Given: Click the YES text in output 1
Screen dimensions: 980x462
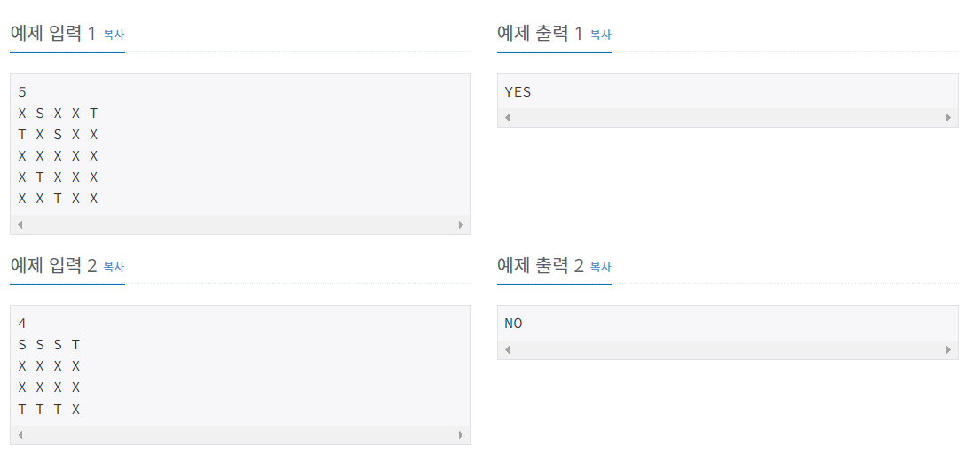Looking at the screenshot, I should pyautogui.click(x=518, y=91).
